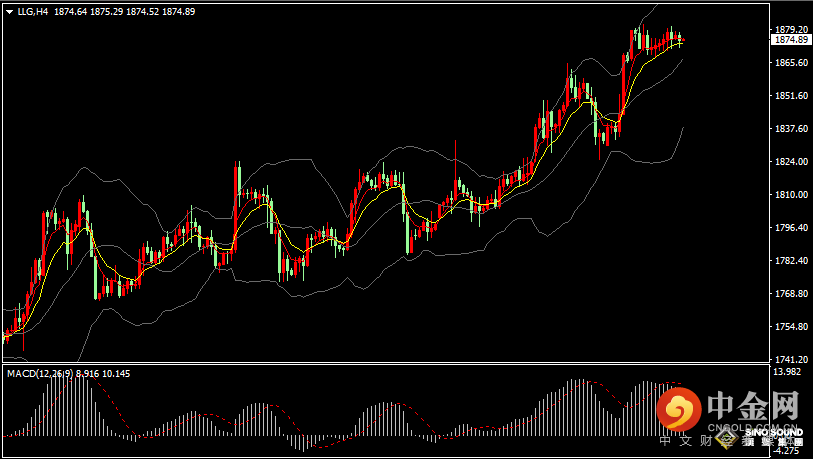Click the LLG,H4 symbol label
The width and height of the screenshot is (813, 459).
tap(33, 12)
